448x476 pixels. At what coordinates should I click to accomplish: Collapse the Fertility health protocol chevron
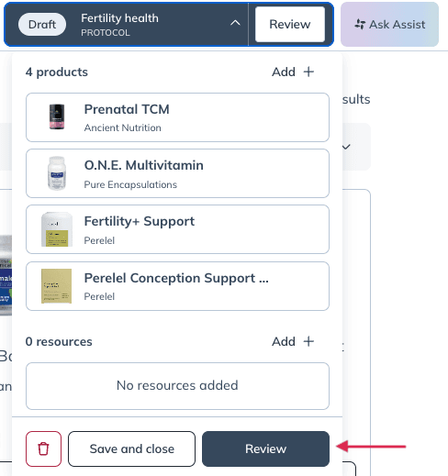coord(235,23)
